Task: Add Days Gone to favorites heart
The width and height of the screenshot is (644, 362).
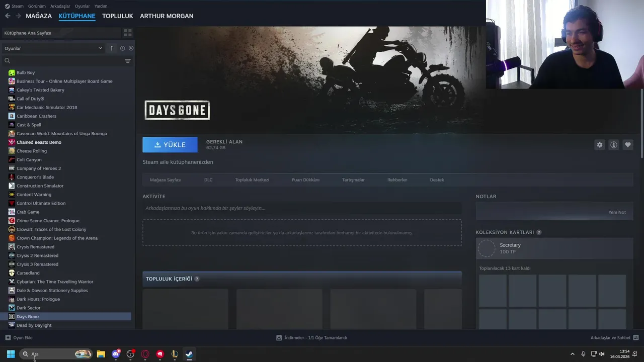Action: (x=628, y=145)
